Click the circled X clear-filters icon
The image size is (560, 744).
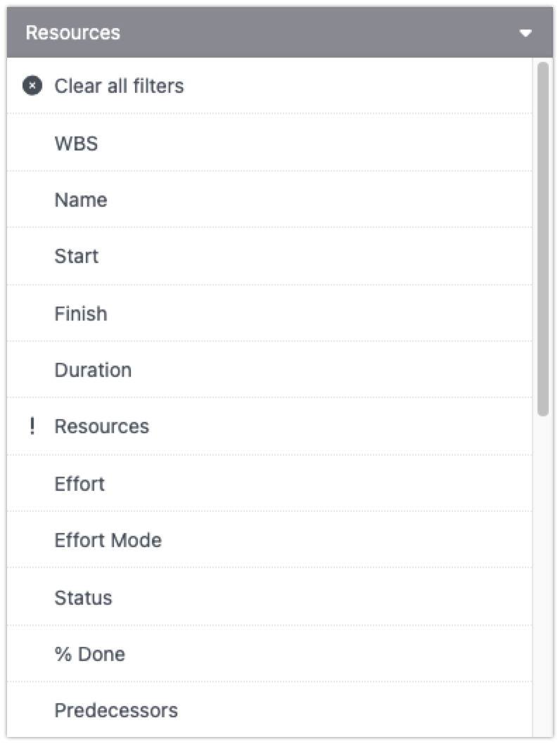pos(32,86)
